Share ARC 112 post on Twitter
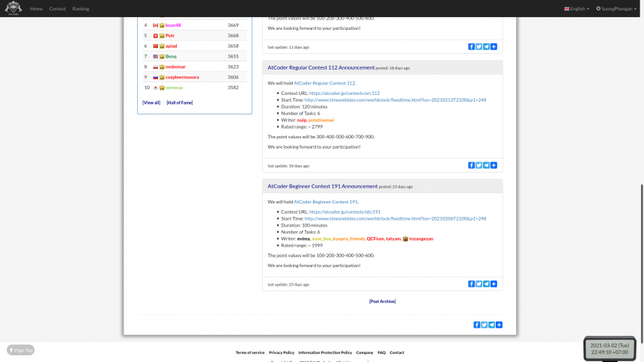644x362 pixels. 479,165
